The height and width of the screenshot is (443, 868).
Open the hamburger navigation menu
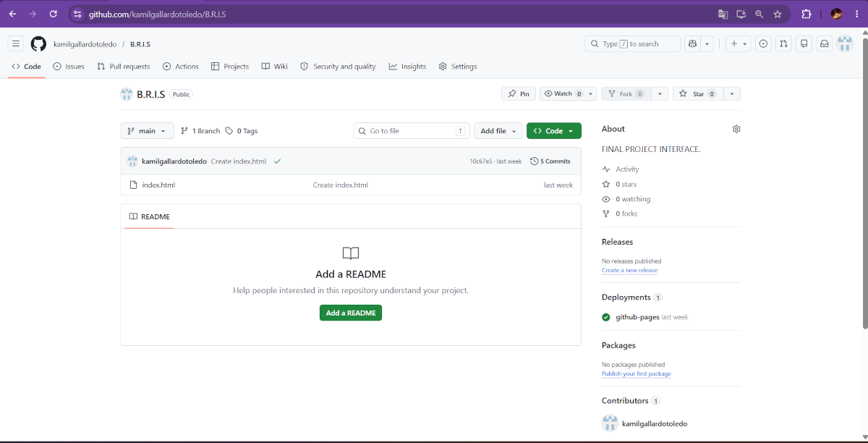[16, 44]
